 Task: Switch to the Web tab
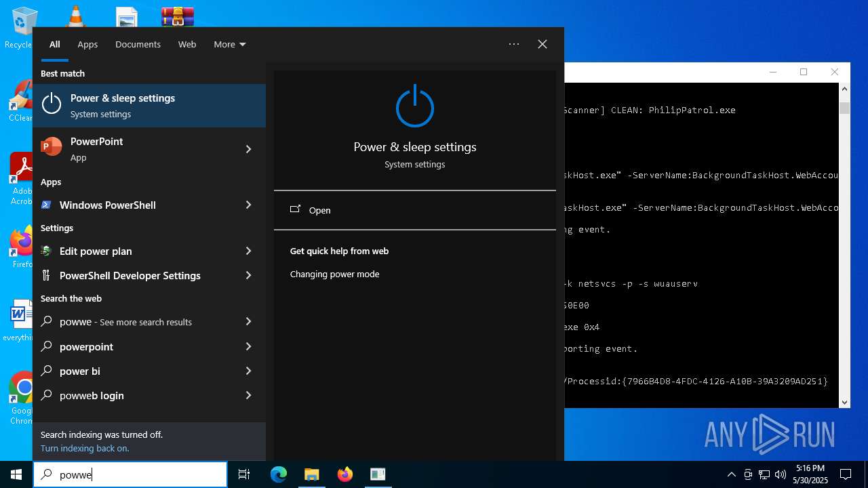coord(187,44)
